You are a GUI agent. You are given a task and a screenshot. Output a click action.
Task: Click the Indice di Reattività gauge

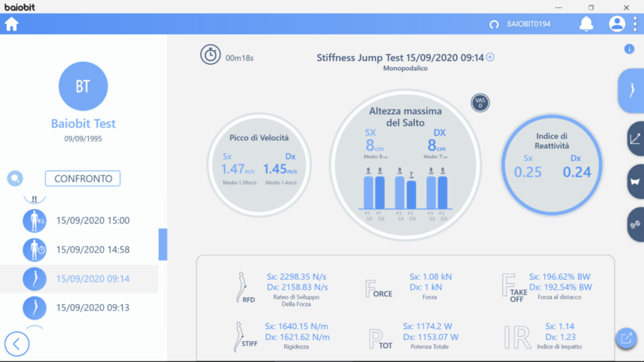552,165
